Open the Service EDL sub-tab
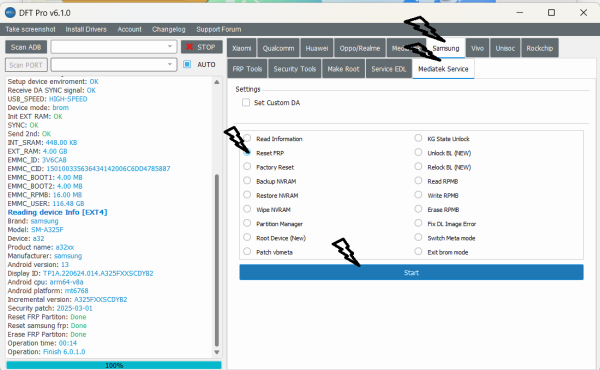Screen dimensions: 600x370 (389, 69)
